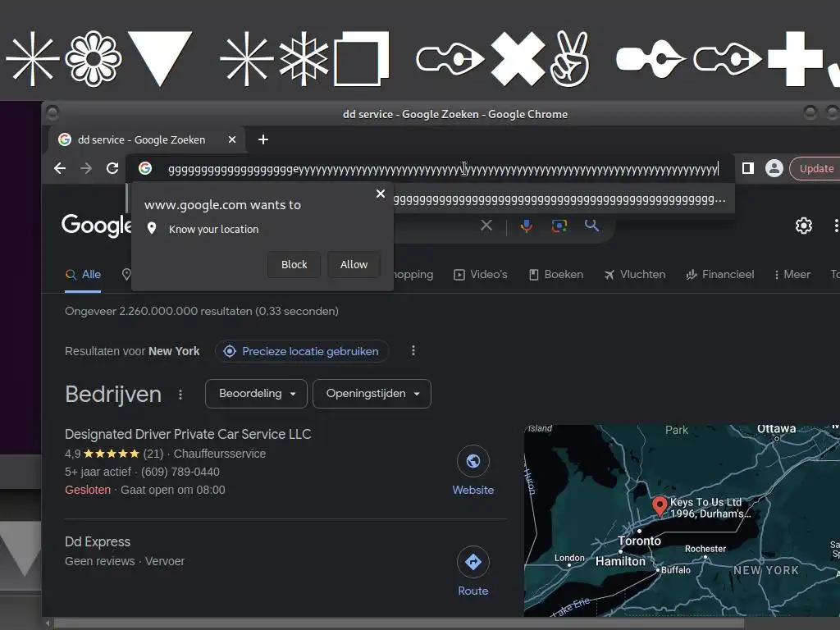Click the back arrow in Chrome toolbar

(x=60, y=168)
